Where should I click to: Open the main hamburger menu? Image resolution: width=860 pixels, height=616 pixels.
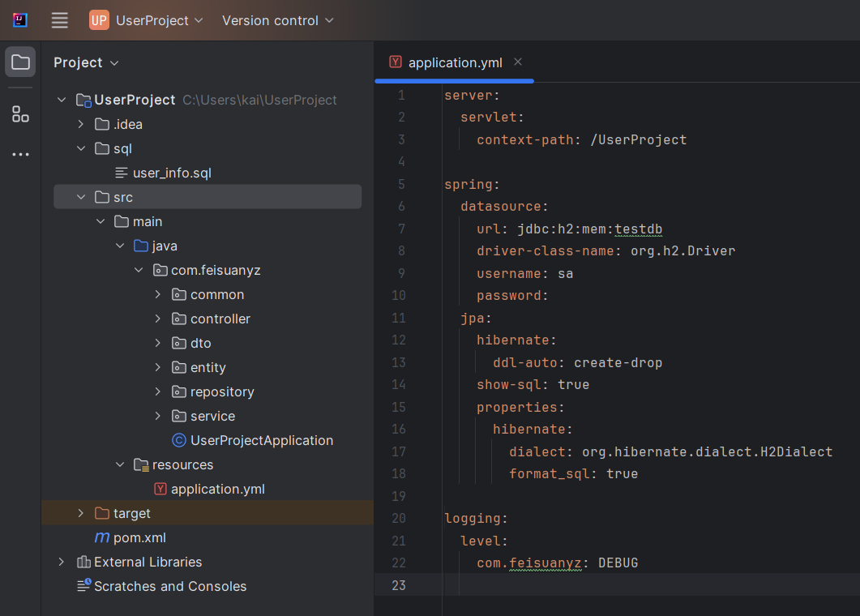(60, 20)
